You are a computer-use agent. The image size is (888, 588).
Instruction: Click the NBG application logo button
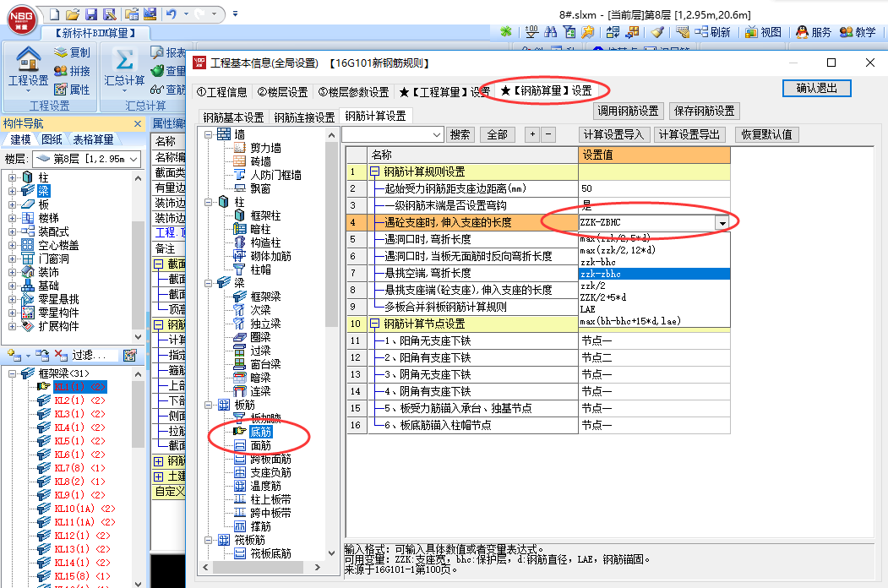pyautogui.click(x=22, y=18)
